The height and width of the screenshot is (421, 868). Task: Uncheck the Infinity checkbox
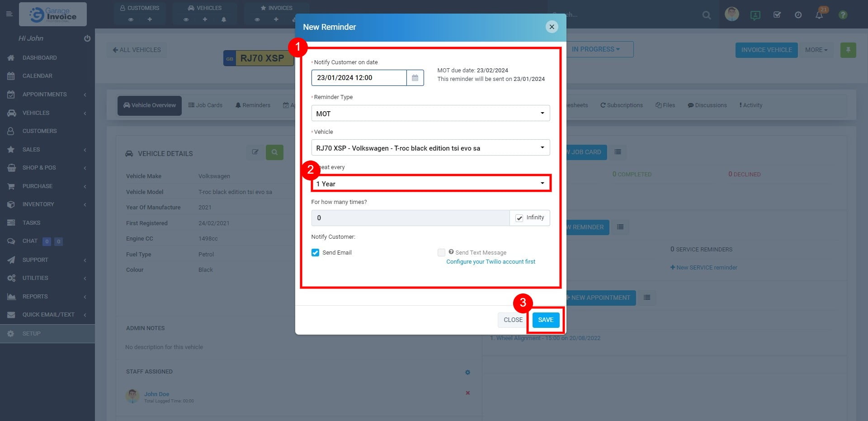pos(519,218)
